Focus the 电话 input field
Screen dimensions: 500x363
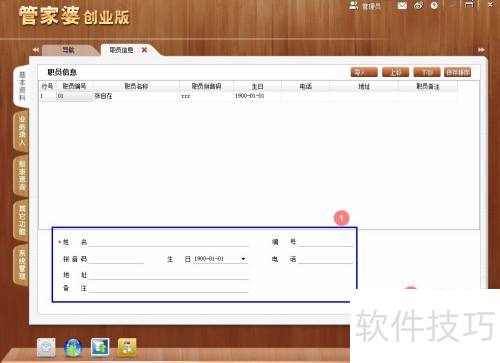326,259
